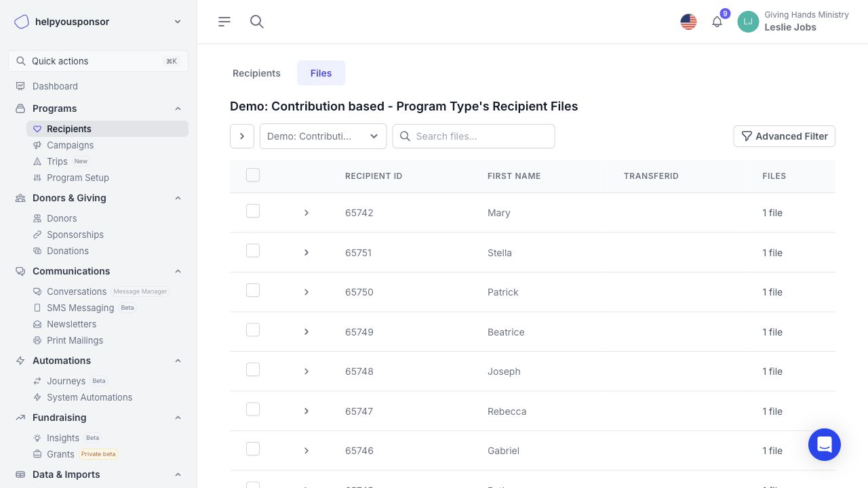Toggle the select-all header checkbox
Screen dimensions: 868x488
point(253,176)
